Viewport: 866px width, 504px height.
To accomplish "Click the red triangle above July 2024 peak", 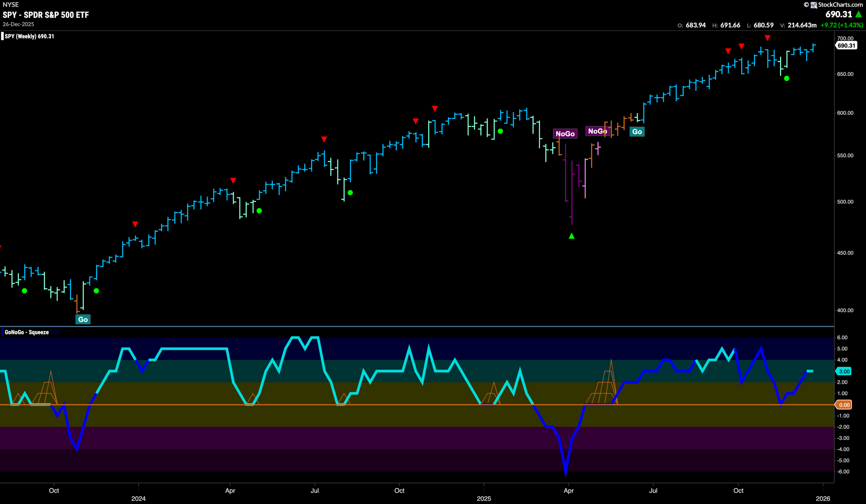I will [324, 139].
